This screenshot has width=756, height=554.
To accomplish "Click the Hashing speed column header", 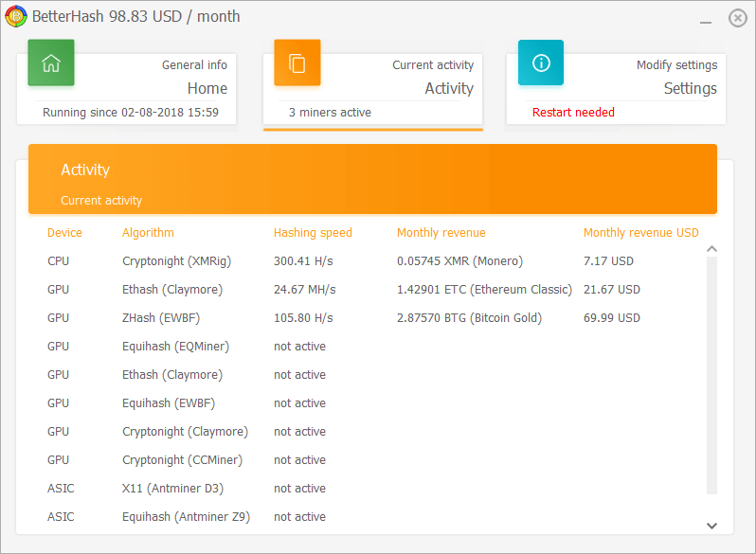I will pos(313,233).
